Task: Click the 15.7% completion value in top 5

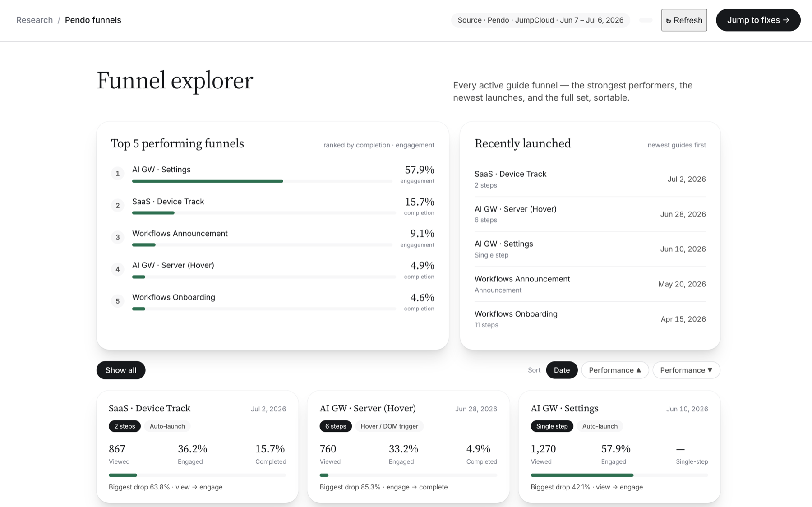Action: pos(419,202)
